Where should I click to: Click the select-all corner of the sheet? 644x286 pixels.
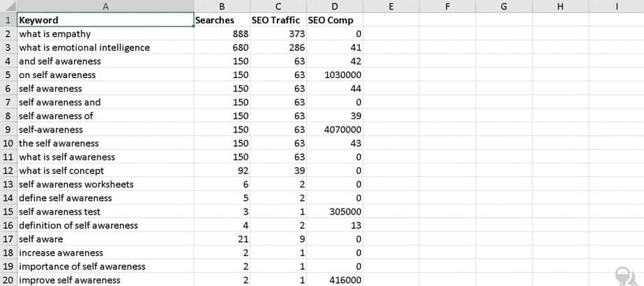point(8,6)
